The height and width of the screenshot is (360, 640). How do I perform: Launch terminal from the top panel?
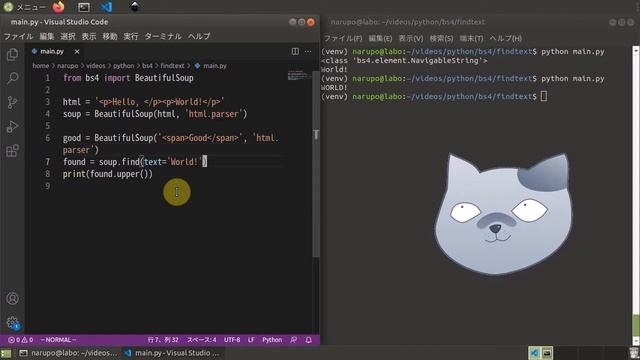[84, 7]
